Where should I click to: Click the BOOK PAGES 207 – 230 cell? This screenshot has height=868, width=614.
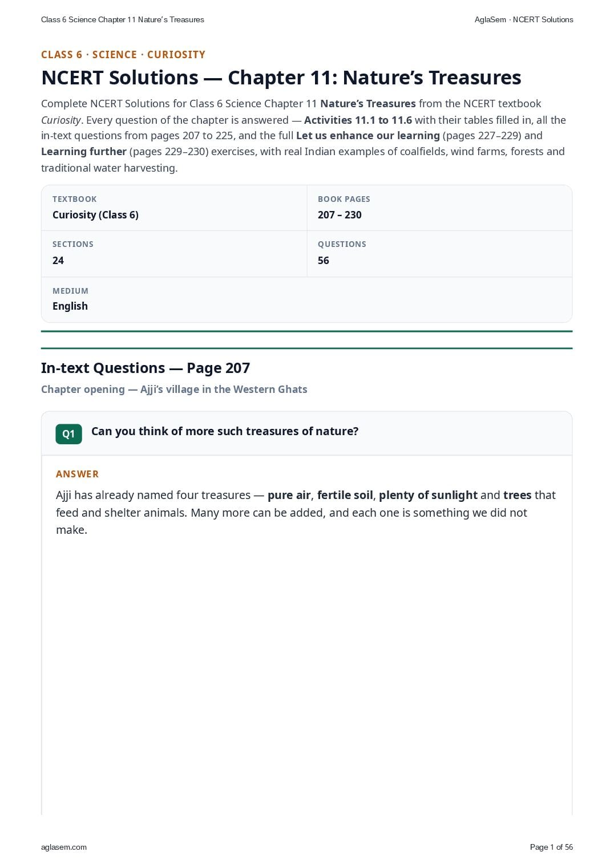point(439,208)
